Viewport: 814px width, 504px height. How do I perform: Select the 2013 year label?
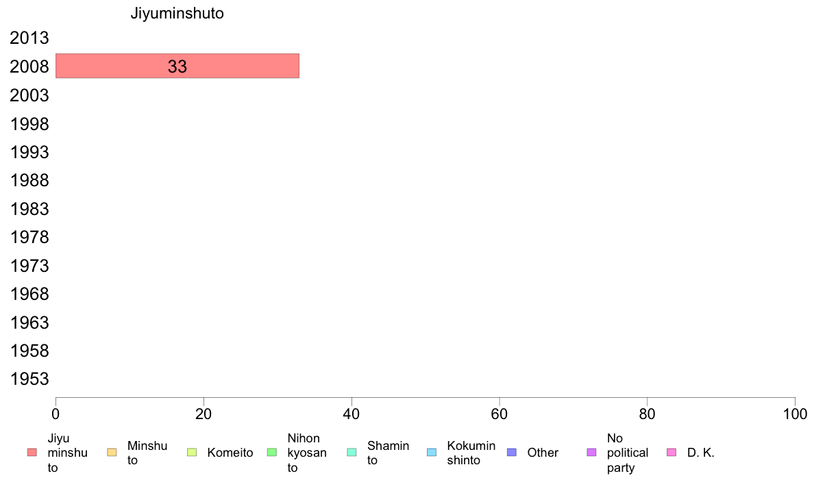click(29, 38)
